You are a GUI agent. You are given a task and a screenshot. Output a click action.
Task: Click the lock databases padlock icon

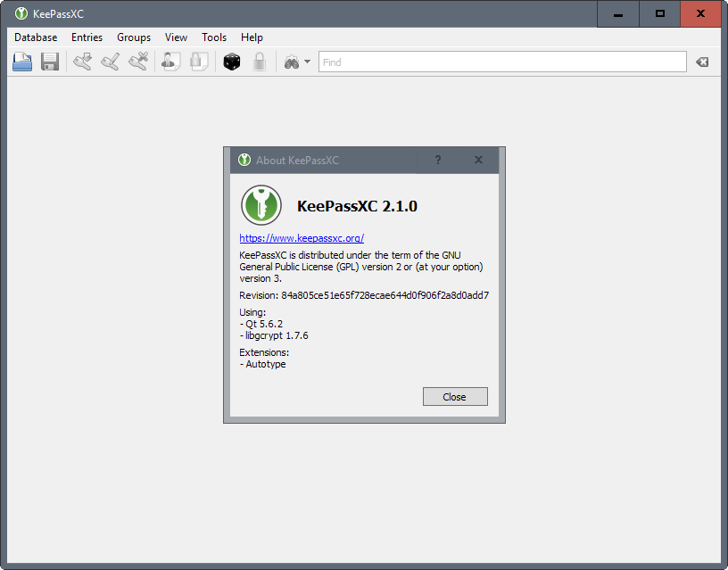point(260,62)
